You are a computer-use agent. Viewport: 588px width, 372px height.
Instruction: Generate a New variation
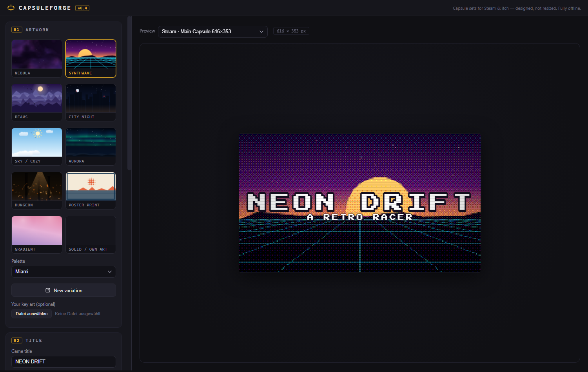[x=64, y=290]
